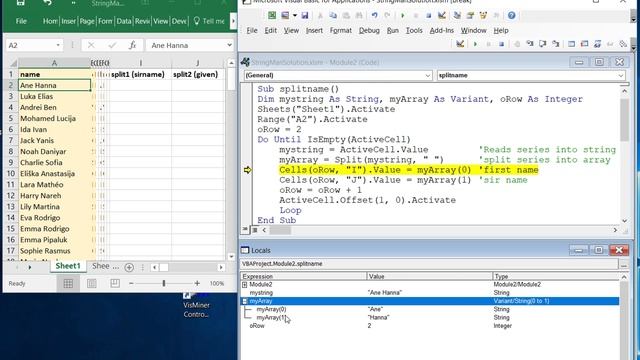Click the zoom in plus button
640x360 pixels.
tap(197, 283)
